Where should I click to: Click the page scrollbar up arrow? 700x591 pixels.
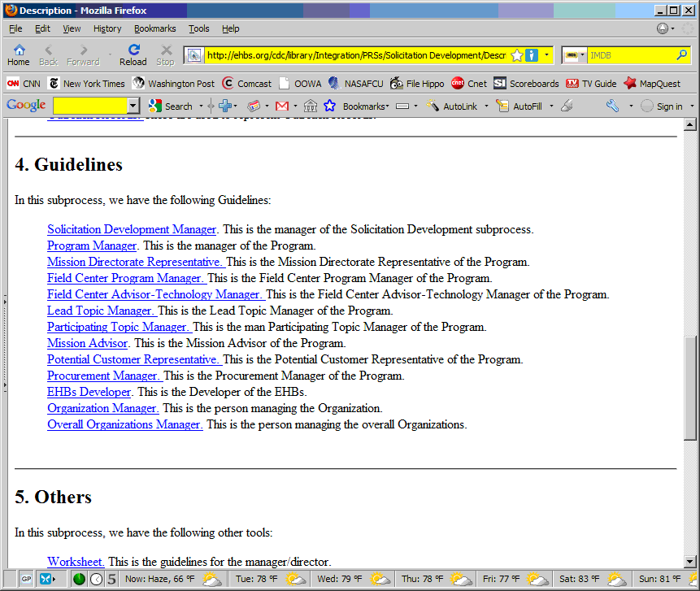coord(690,124)
